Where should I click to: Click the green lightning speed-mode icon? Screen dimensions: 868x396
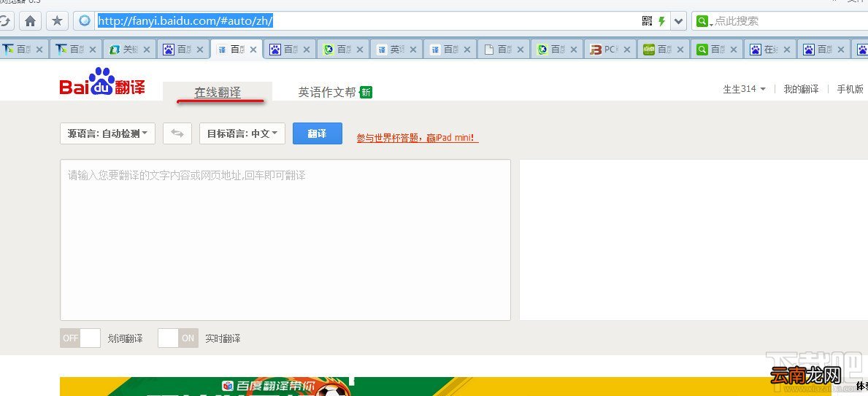tap(661, 21)
